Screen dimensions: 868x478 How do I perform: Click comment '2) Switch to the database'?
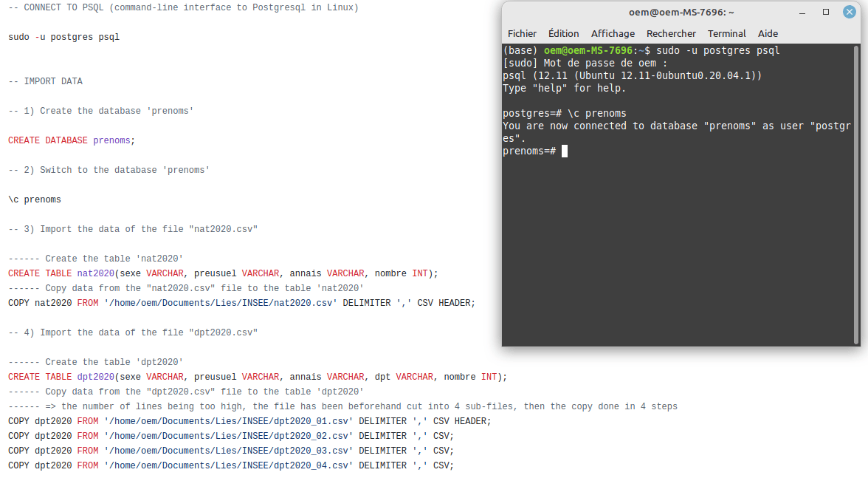[109, 170]
